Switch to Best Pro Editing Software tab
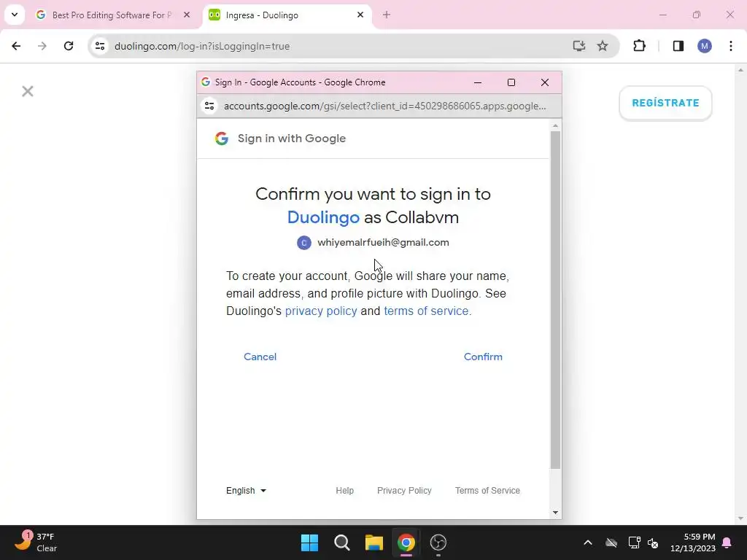 coord(113,15)
